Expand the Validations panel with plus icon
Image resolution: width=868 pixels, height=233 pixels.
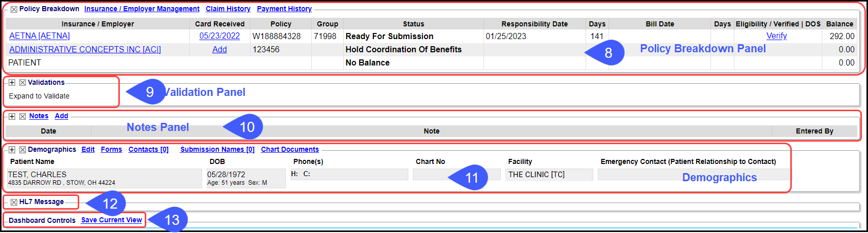pos(12,83)
